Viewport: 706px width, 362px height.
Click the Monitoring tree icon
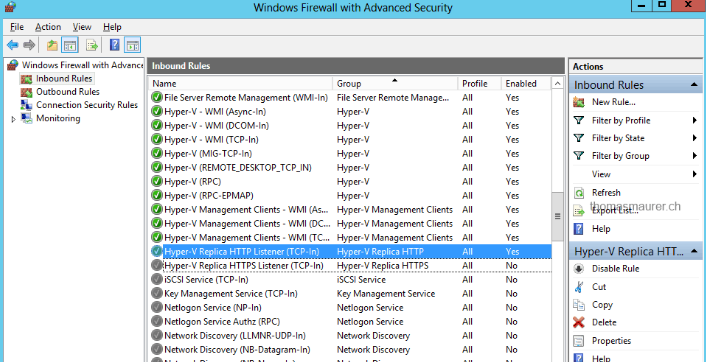tap(27, 118)
